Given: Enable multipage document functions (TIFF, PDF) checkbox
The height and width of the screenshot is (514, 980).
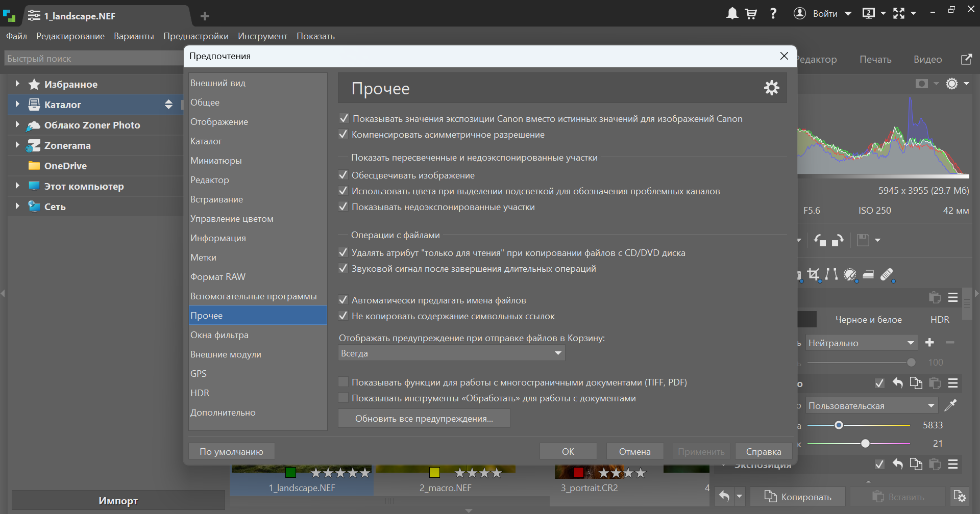Looking at the screenshot, I should pos(344,382).
